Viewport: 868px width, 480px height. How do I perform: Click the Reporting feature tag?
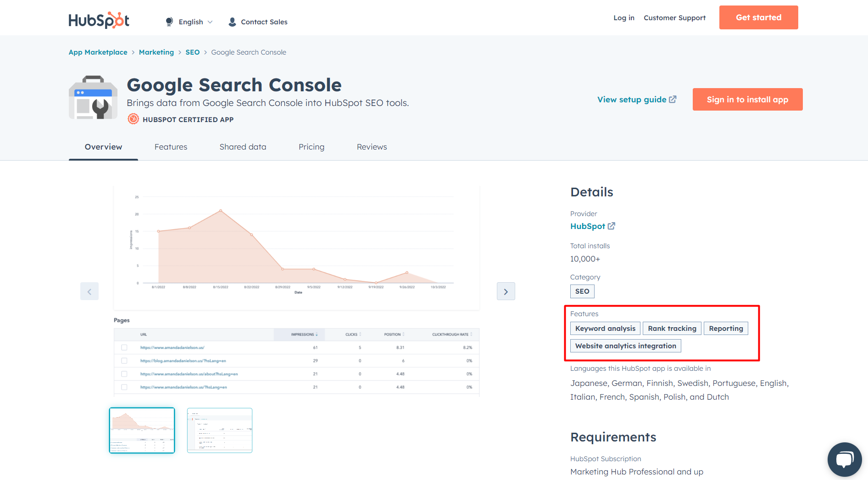click(726, 329)
